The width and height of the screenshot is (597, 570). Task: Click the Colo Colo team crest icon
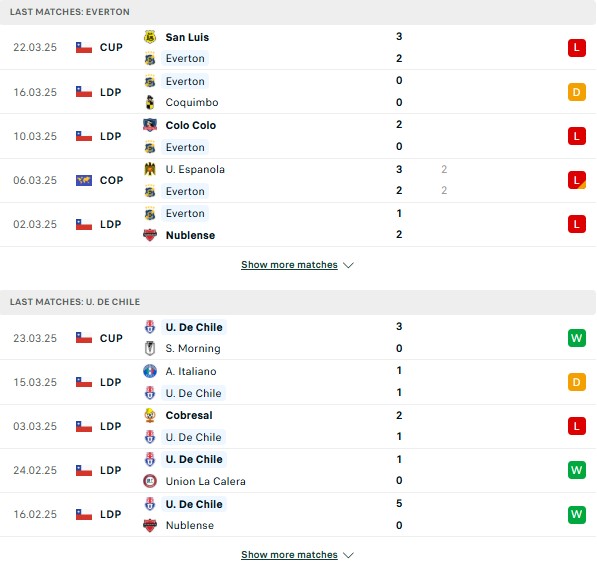(x=150, y=125)
